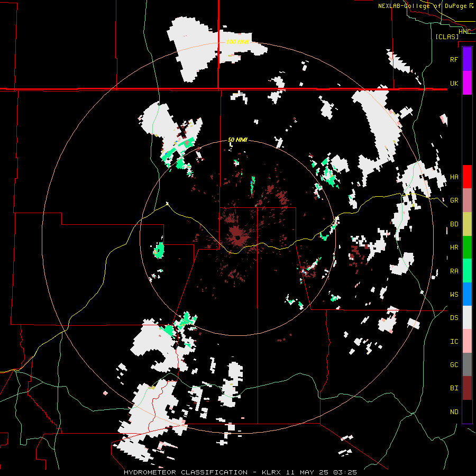The height and width of the screenshot is (476, 476).
Task: Click the white DS legend color swatch
Action: (x=467, y=317)
